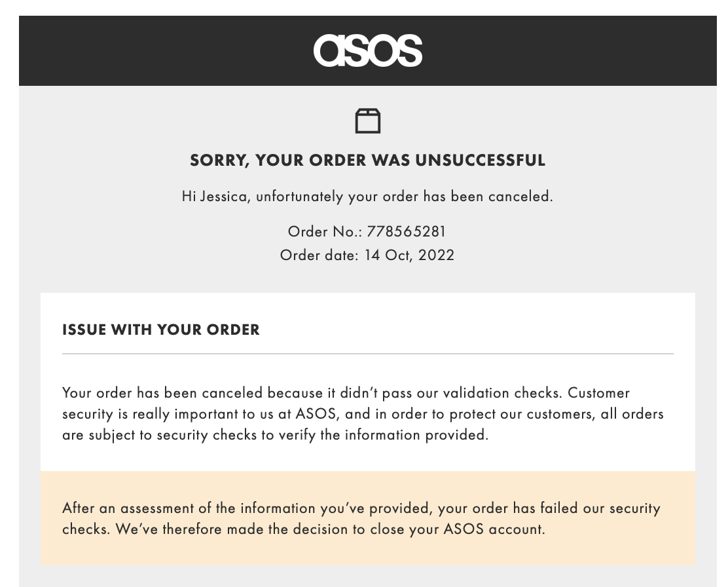Click the "Order date:" label

coord(319,255)
